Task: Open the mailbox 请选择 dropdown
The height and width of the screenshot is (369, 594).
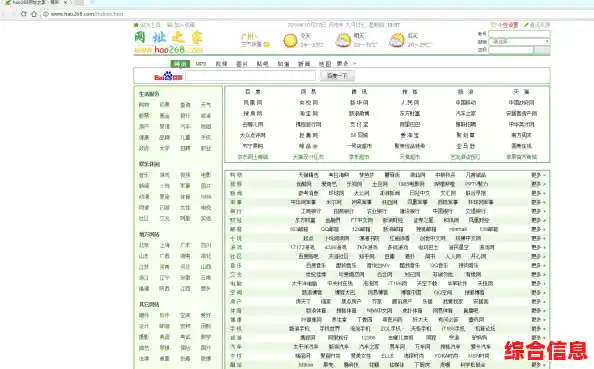Action: point(519,42)
